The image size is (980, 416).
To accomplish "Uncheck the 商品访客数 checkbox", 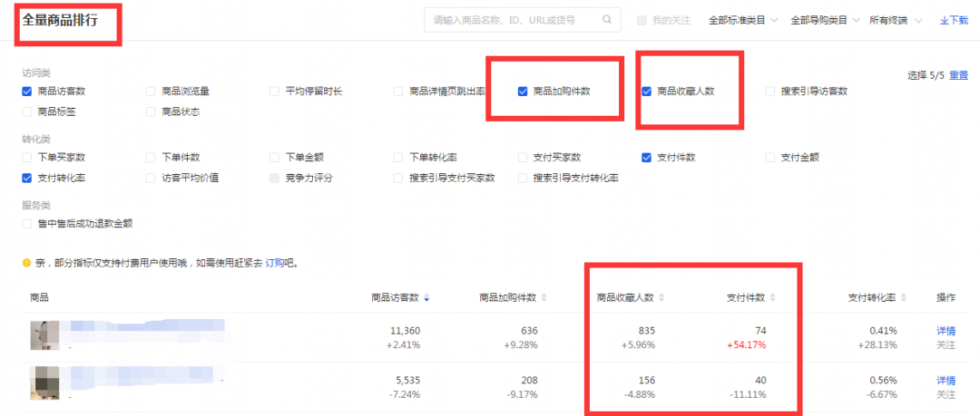I will [x=27, y=92].
